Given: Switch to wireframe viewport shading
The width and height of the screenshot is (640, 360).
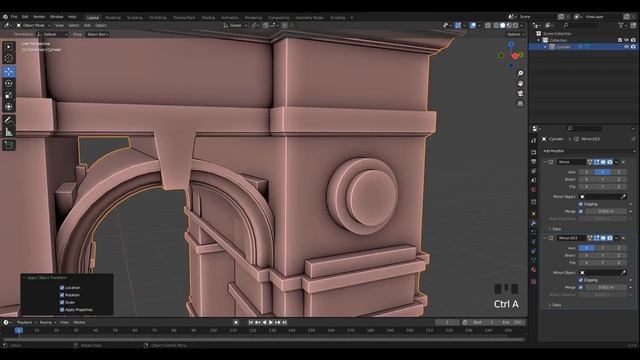Looking at the screenshot, I should (496, 25).
